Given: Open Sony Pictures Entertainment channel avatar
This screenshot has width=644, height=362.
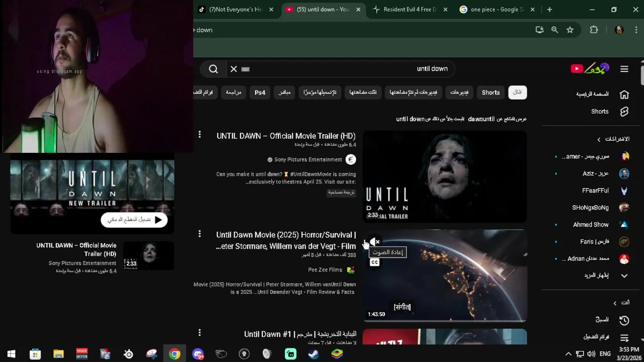Looking at the screenshot, I should point(351,159).
